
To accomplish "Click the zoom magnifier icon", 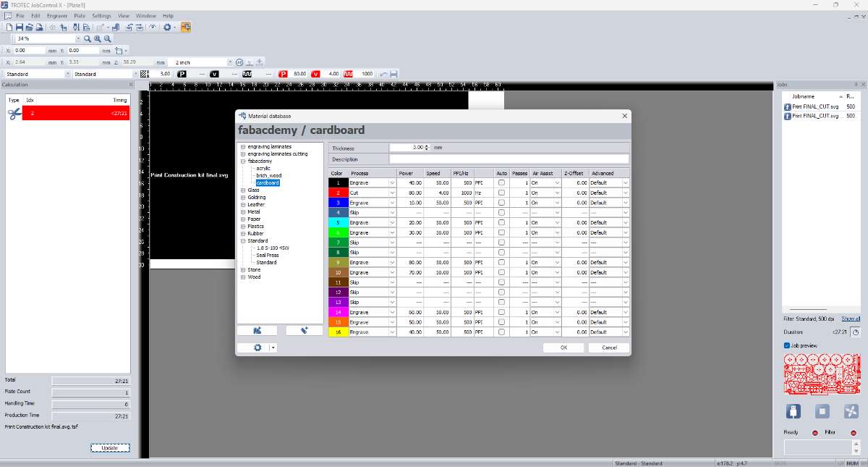I will pos(88,39).
